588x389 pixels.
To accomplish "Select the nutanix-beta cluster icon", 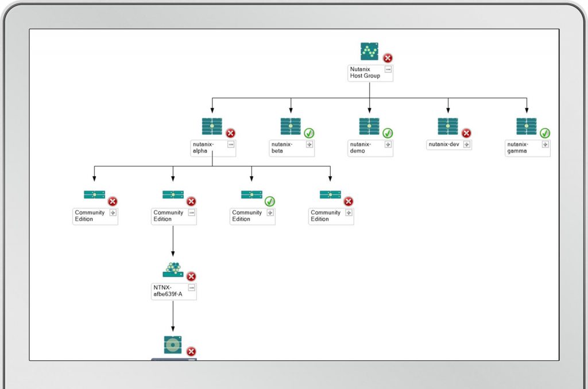I will coord(291,126).
